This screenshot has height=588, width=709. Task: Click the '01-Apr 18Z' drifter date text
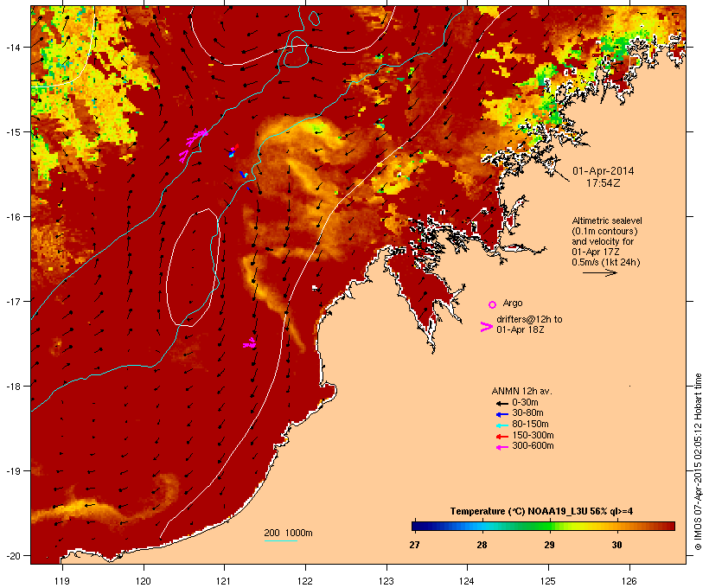[520, 329]
